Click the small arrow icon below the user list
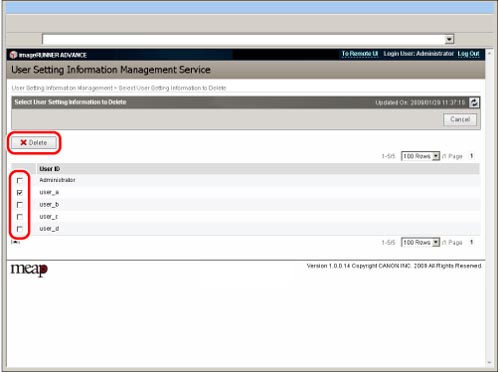This screenshot has width=500, height=372. click(x=15, y=242)
